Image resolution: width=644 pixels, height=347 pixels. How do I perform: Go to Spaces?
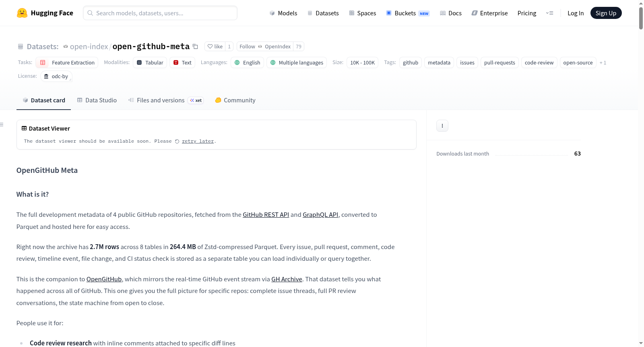tap(362, 13)
